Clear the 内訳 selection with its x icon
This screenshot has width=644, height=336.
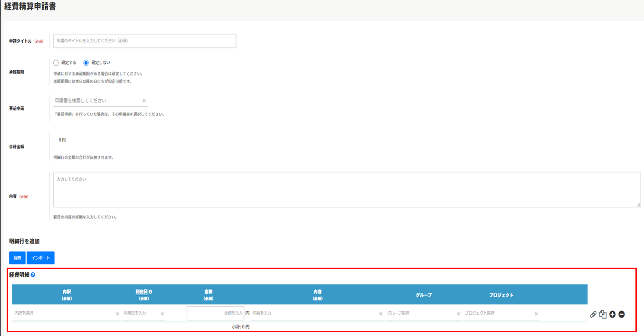117,314
